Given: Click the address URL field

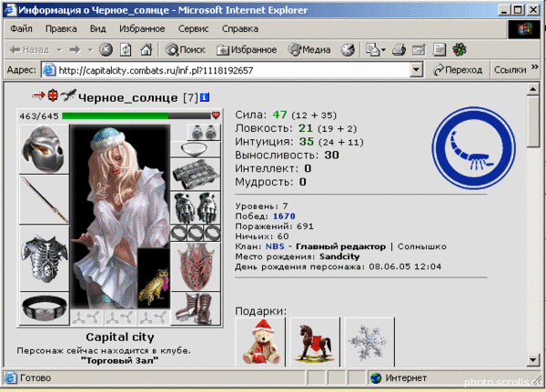Looking at the screenshot, I should (x=226, y=70).
